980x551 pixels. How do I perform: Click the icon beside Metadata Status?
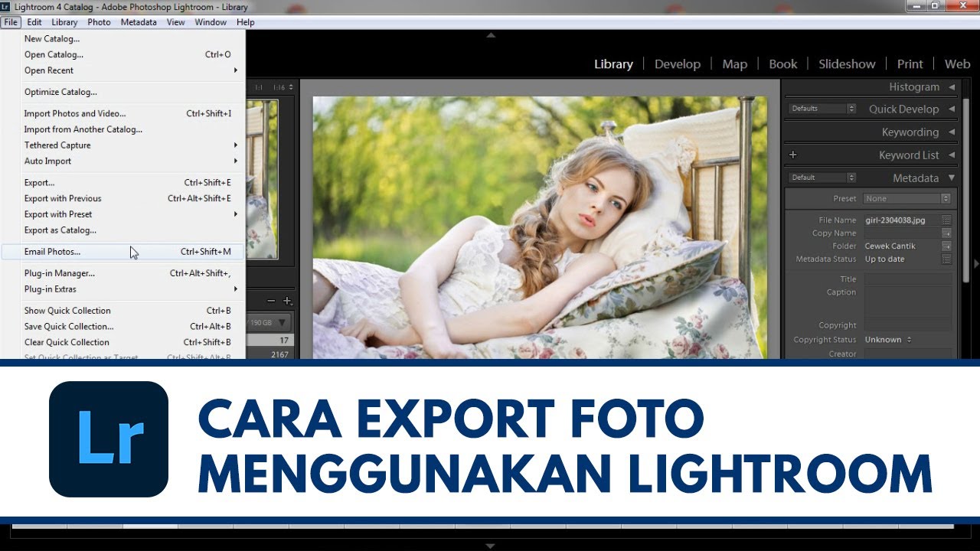pos(946,259)
